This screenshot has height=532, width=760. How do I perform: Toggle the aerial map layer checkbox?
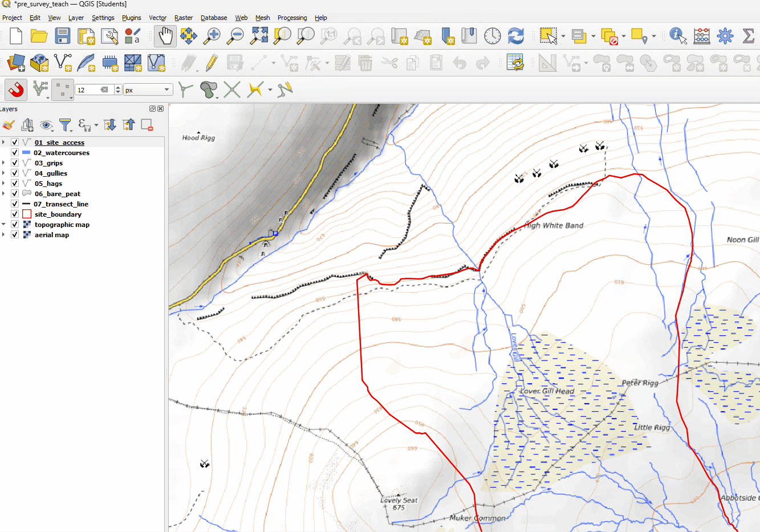[15, 235]
